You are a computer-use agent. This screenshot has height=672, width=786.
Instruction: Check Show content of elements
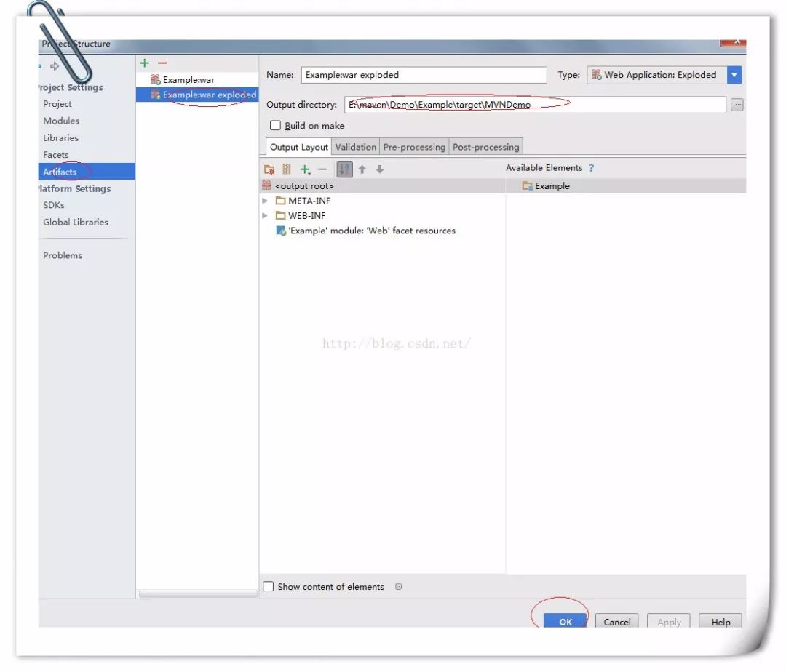(269, 586)
